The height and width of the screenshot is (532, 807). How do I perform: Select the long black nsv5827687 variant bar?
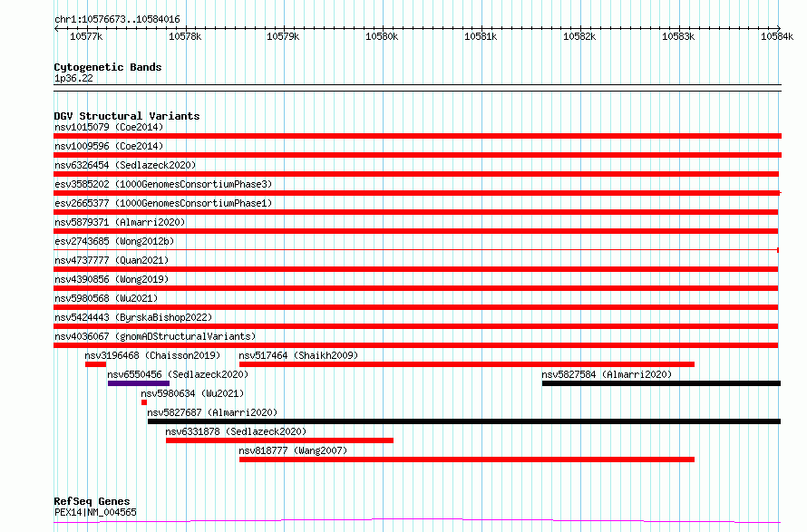click(x=464, y=421)
